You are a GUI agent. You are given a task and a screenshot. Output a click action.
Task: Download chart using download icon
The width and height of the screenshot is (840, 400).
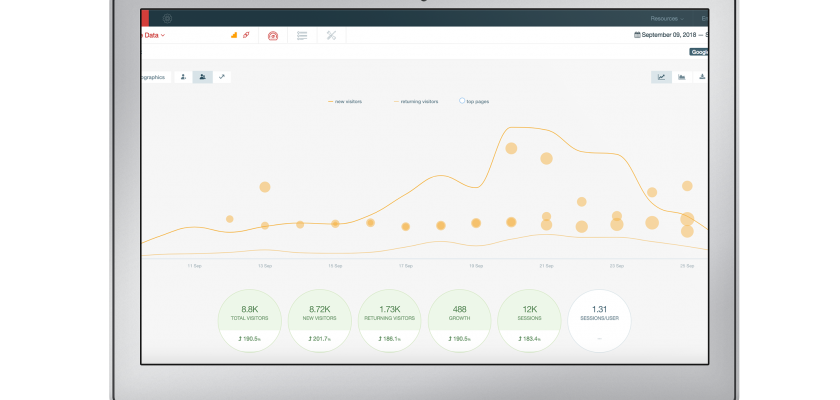pyautogui.click(x=702, y=76)
